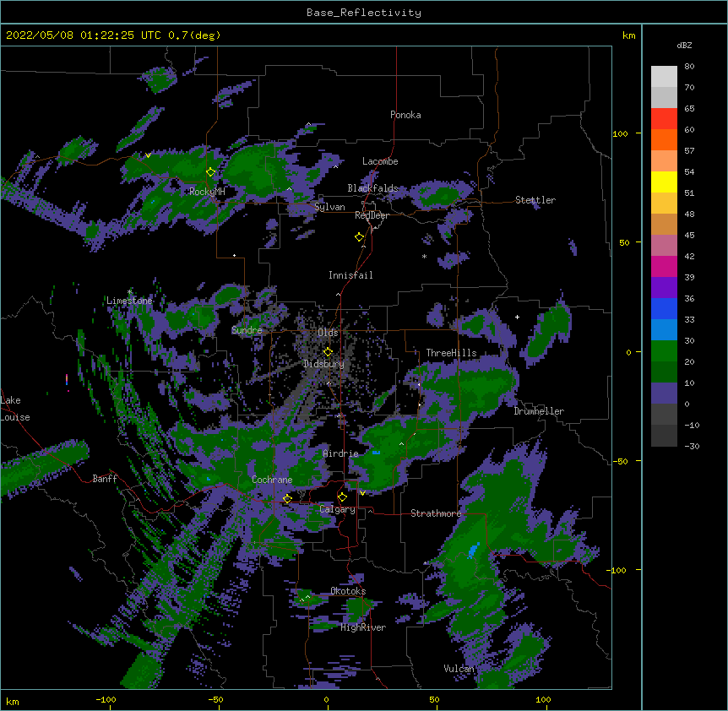The width and height of the screenshot is (728, 711).
Task: Click the yellow station marker south of RedDeer
Action: coord(360,237)
